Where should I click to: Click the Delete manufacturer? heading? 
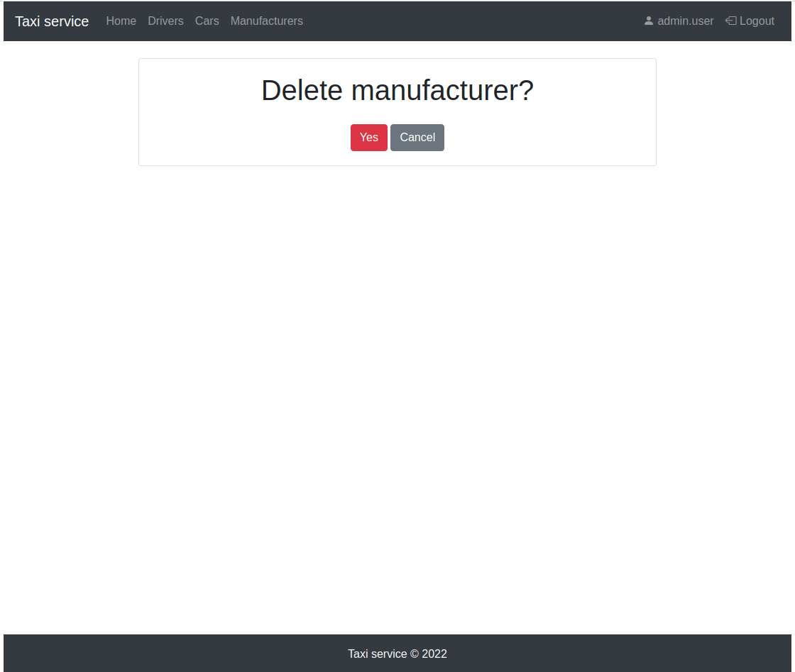pyautogui.click(x=397, y=90)
